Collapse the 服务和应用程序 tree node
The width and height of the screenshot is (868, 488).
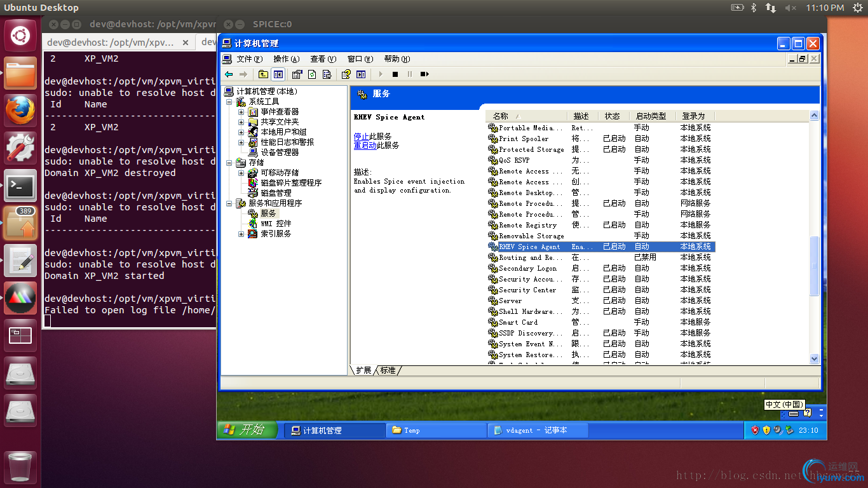(x=229, y=203)
